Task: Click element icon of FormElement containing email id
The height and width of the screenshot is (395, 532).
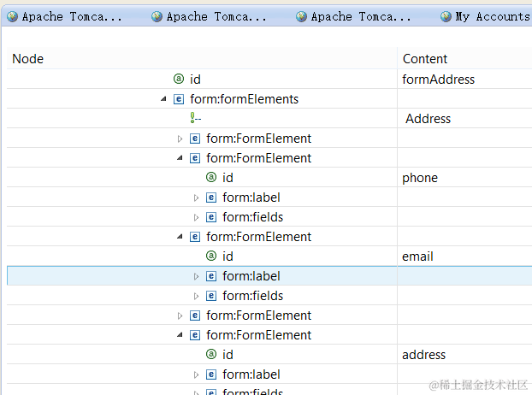Action: coord(195,237)
